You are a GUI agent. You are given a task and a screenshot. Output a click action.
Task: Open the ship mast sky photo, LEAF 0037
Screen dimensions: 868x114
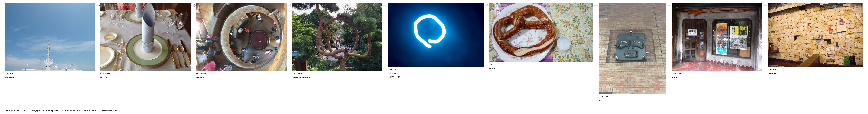(50, 37)
